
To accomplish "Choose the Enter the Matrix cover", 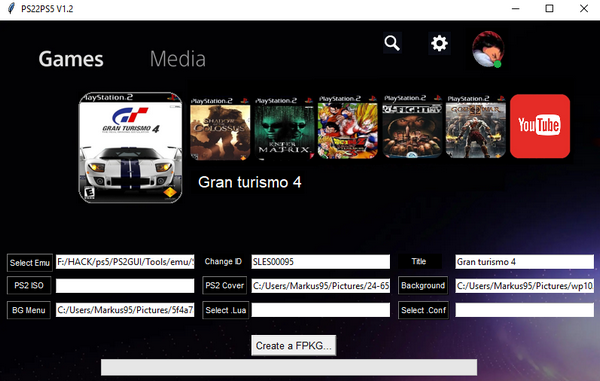I will pyautogui.click(x=284, y=129).
